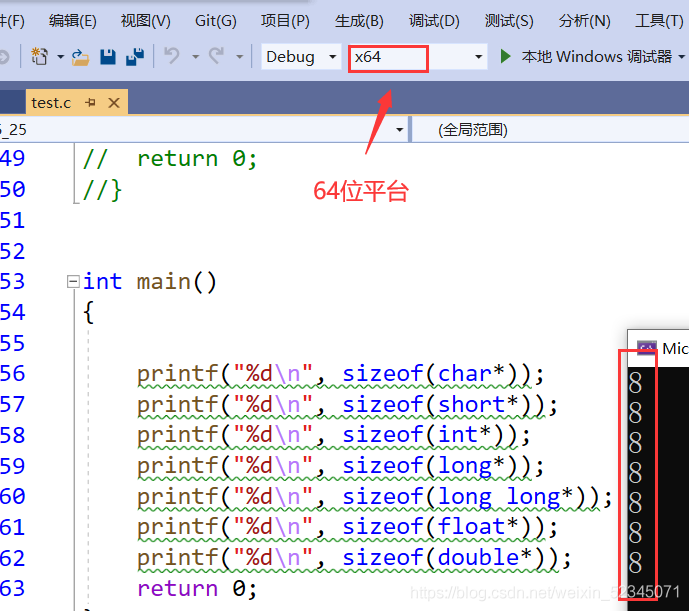The image size is (689, 611).
Task: Click the sizeof(long*) printf line
Action: point(341,466)
